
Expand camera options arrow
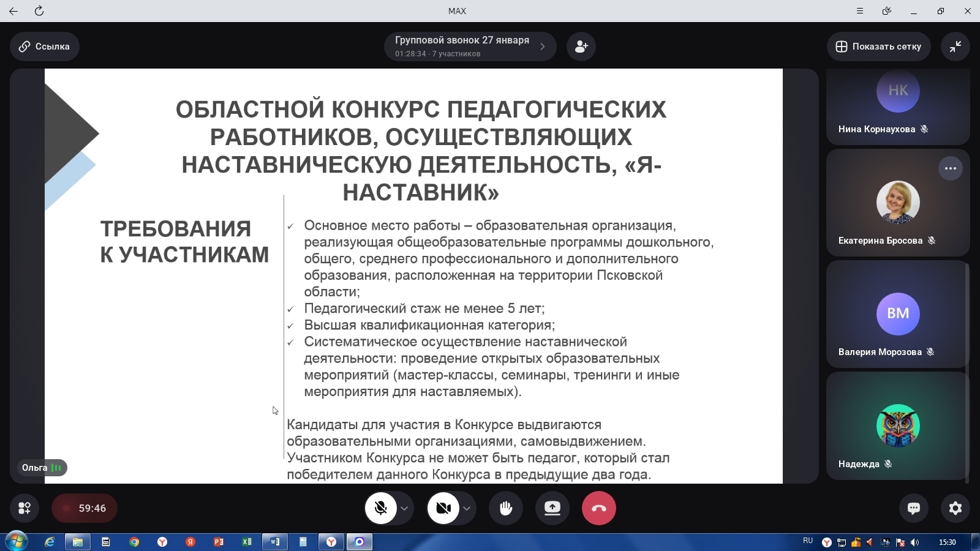coord(467,508)
